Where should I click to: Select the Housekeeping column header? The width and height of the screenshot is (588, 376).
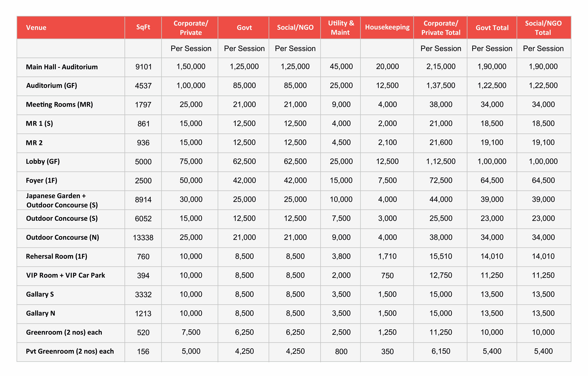[x=387, y=27]
